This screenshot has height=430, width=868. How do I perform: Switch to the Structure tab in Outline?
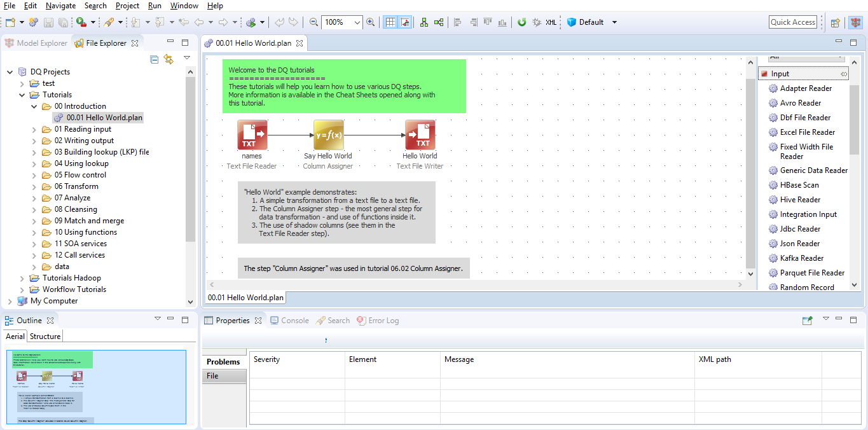coord(45,336)
